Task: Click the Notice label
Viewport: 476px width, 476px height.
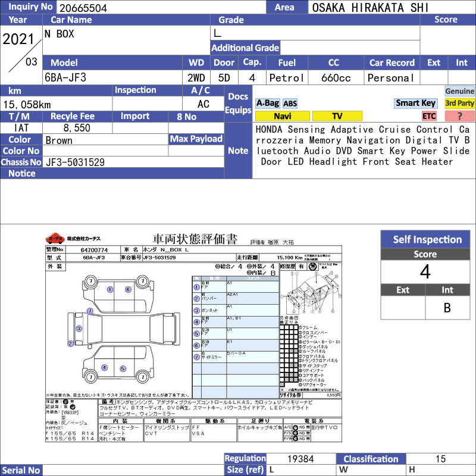Action: click(x=22, y=173)
